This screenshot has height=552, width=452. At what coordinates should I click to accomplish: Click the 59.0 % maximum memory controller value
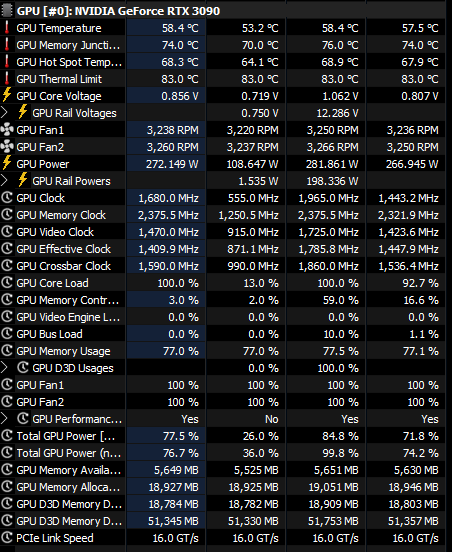(341, 300)
